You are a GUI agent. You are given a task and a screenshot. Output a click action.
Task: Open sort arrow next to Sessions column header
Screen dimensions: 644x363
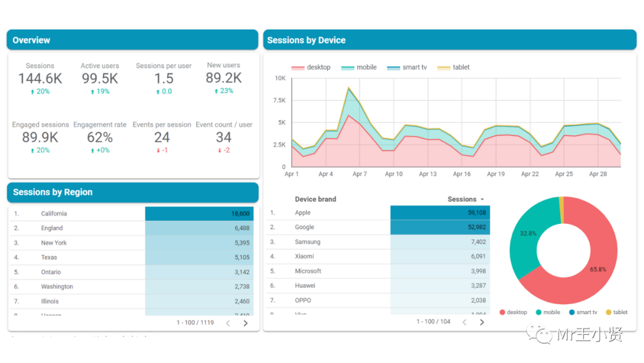(x=482, y=199)
